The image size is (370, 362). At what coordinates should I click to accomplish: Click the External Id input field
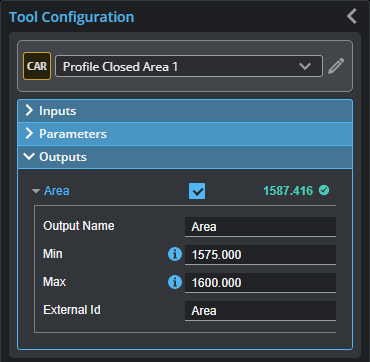[260, 311]
